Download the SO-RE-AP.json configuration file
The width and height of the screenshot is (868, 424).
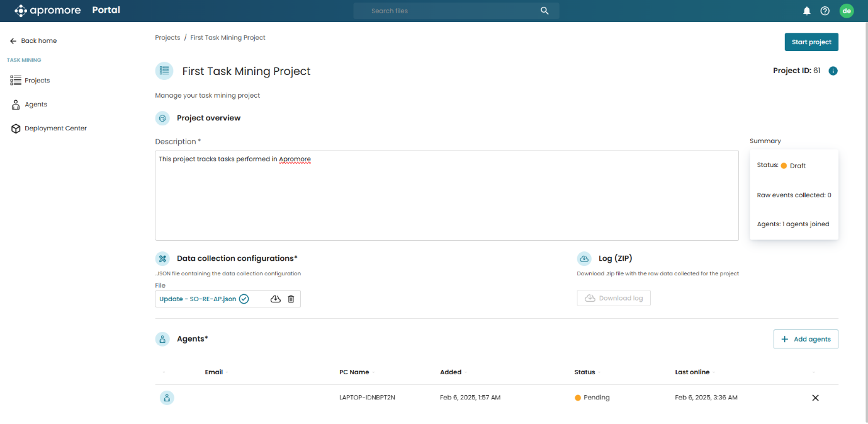coord(275,299)
